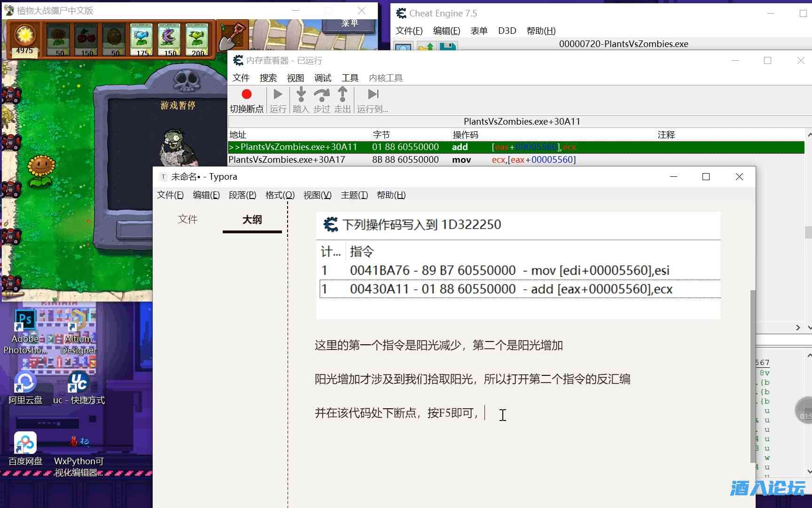This screenshot has height=508, width=812.
Task: Switch to the 文件 tab in Typora sidebar
Action: (x=187, y=219)
